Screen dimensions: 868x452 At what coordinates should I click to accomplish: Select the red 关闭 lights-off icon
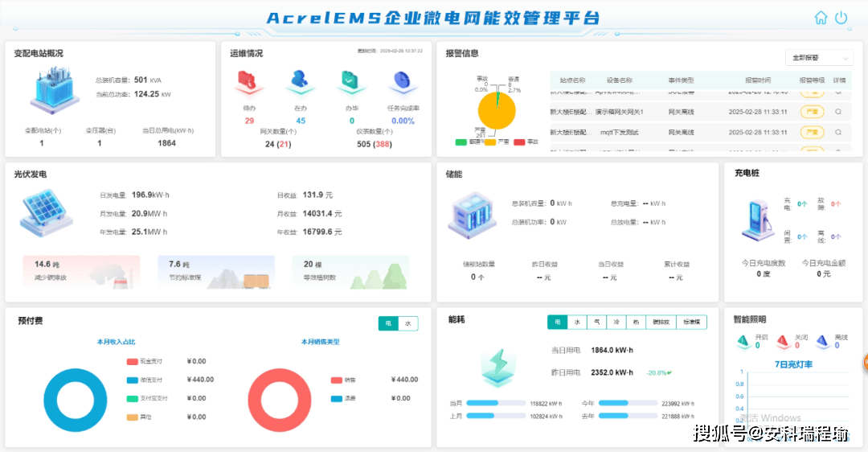coord(783,342)
